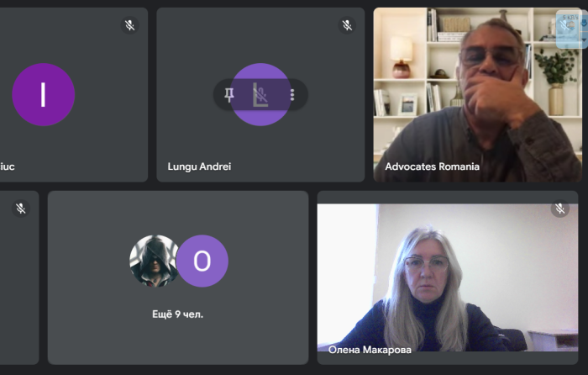Viewport: 588px width, 375px height.
Task: Click the 'Lungu Andrei' name label
Action: tap(199, 166)
